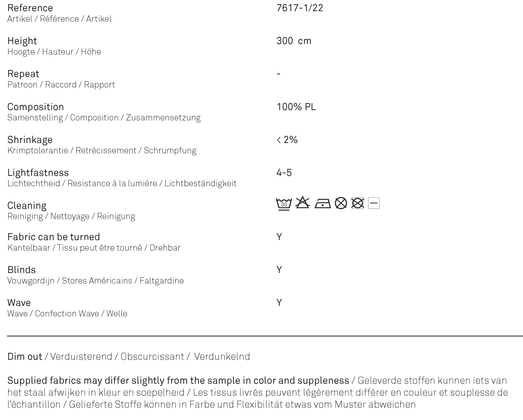This screenshot has height=420, width=523.
Task: Click the Cleaning heading
Action: [x=27, y=206]
